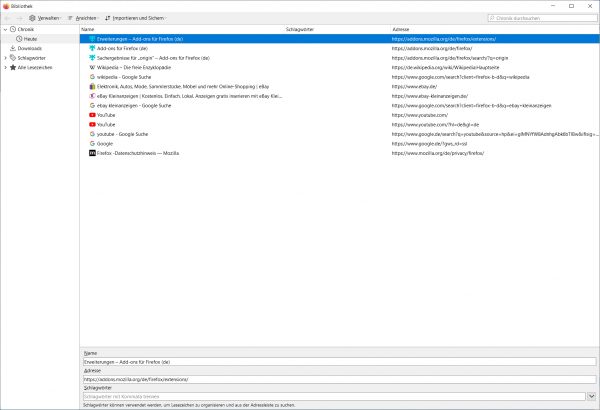Select Chronik in the sidebar
This screenshot has height=410, width=600.
[26, 29]
